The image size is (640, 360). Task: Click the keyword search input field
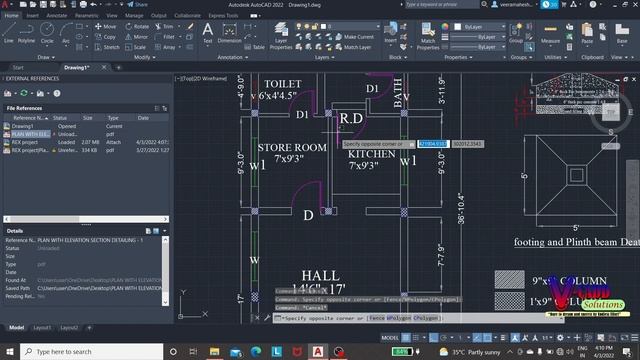442,4
